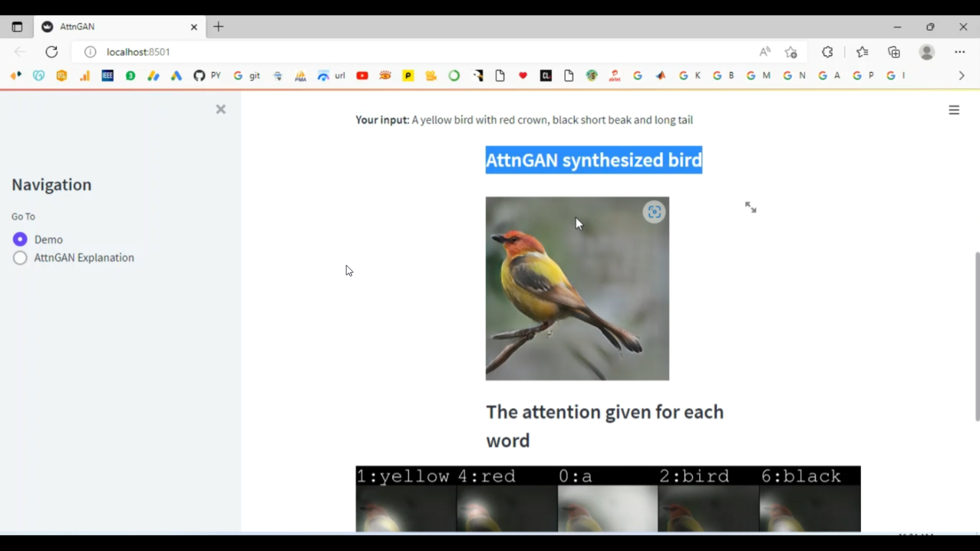Open the browser profile menu

tap(927, 52)
